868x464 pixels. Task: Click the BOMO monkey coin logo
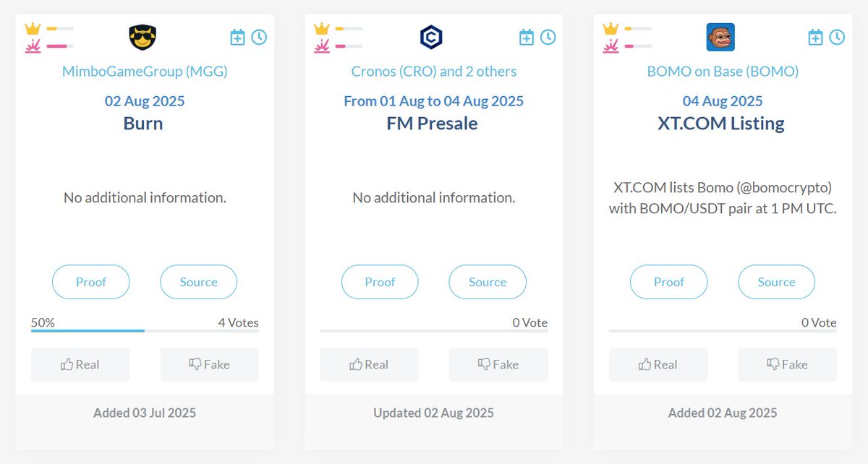point(720,37)
